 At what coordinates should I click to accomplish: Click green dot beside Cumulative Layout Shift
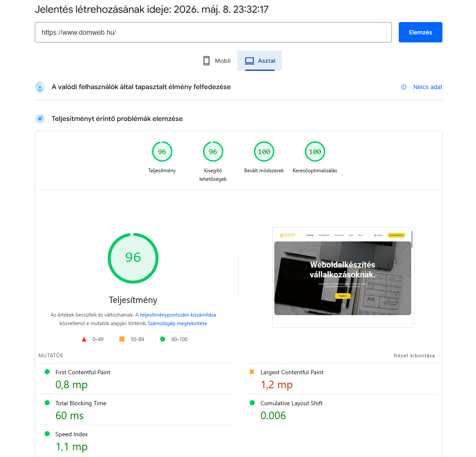tap(252, 403)
